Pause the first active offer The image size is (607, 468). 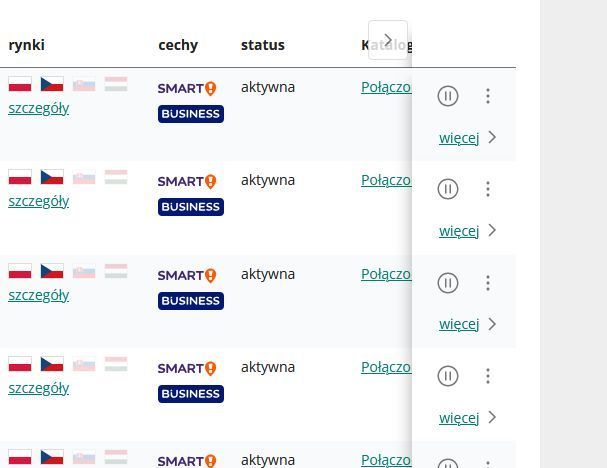point(448,96)
